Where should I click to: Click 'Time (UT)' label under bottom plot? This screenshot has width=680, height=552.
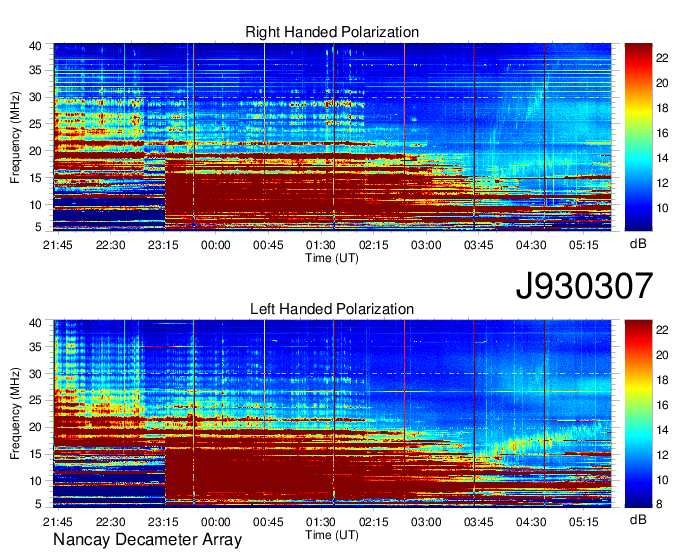pyautogui.click(x=332, y=535)
